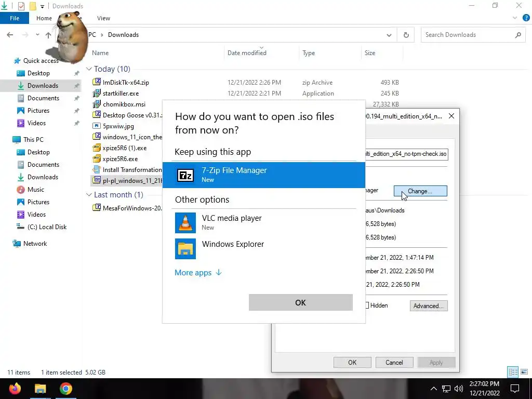
Task: Open the File ribbon tab
Action: point(15,18)
